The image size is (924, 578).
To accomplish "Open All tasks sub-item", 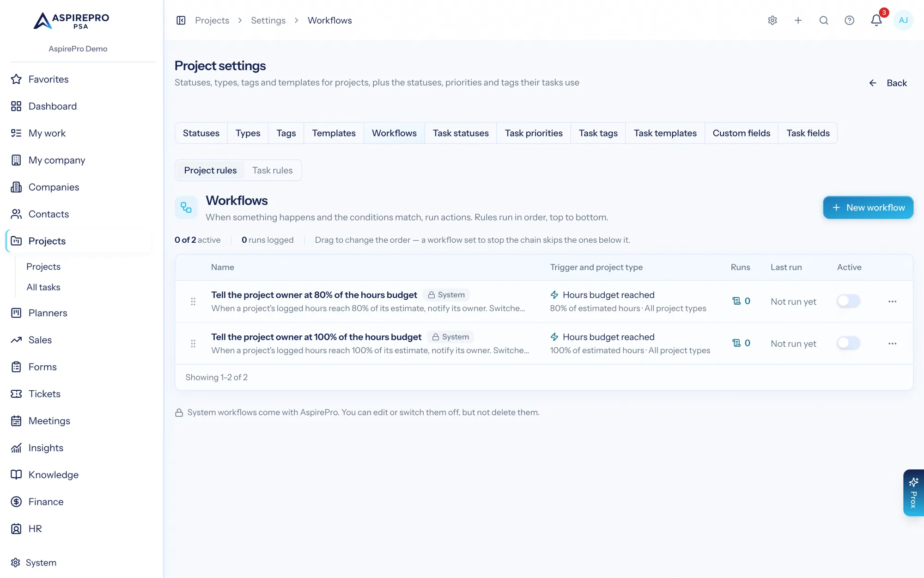I will pyautogui.click(x=43, y=287).
